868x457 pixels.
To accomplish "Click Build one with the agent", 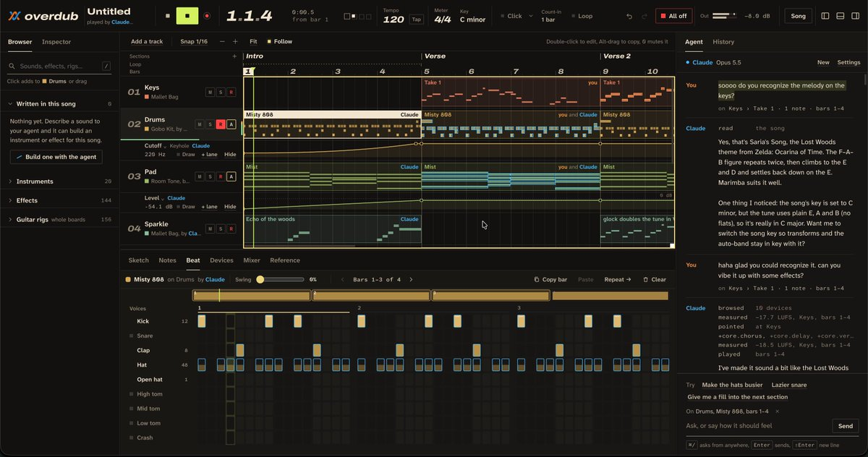I will (56, 157).
